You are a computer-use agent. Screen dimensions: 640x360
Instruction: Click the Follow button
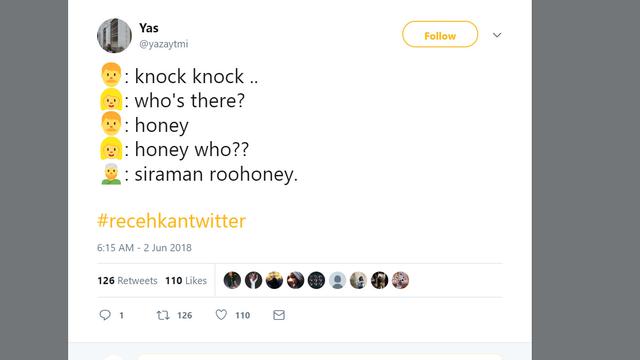(x=440, y=34)
